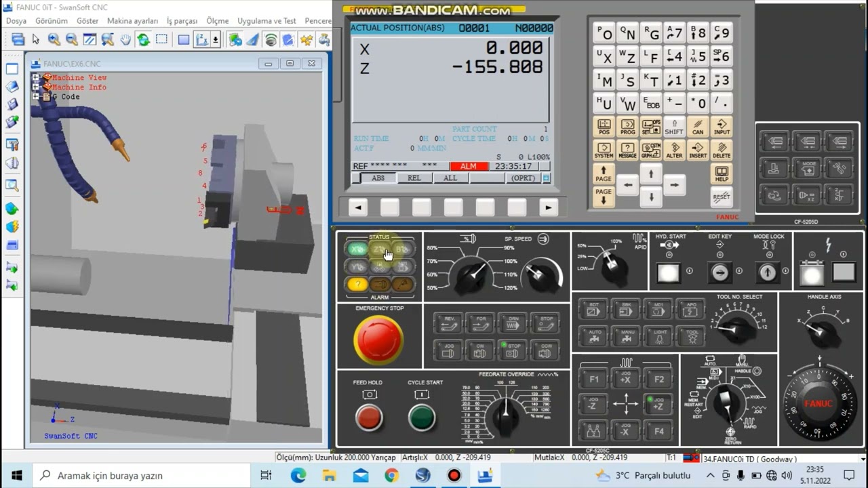Click the (OPRT) soft key label

coord(523,178)
